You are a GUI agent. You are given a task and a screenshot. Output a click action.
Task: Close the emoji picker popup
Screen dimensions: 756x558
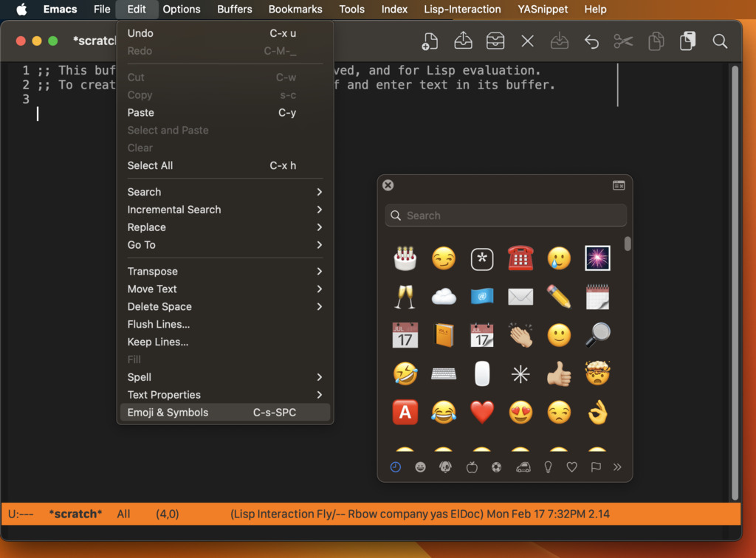click(x=388, y=185)
